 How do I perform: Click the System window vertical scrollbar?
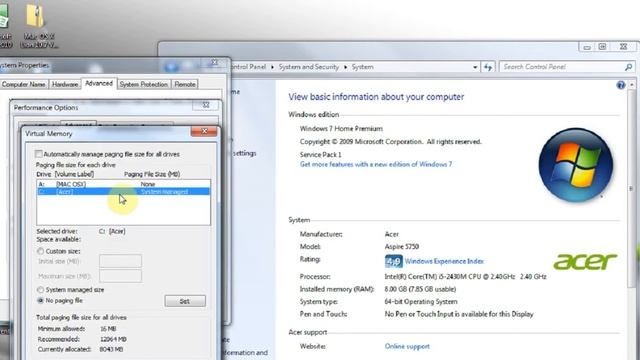point(632,188)
